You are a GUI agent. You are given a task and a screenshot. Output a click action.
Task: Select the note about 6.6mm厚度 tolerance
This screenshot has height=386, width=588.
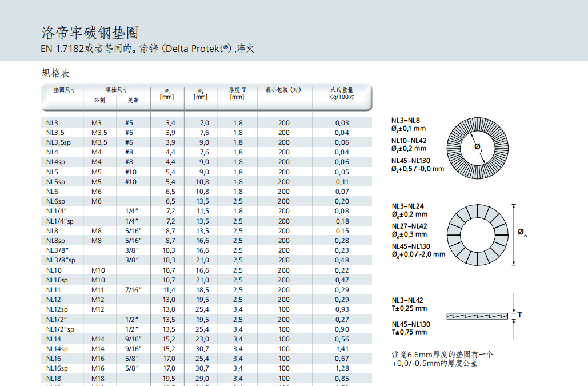pyautogui.click(x=442, y=359)
